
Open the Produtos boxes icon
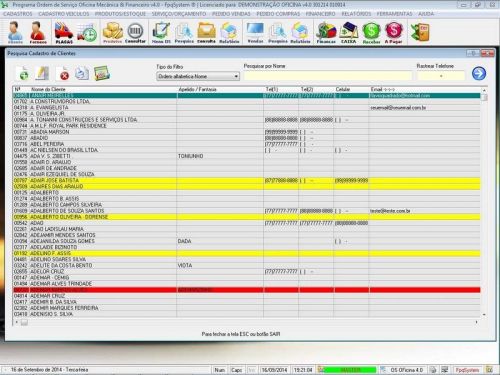pos(113,32)
